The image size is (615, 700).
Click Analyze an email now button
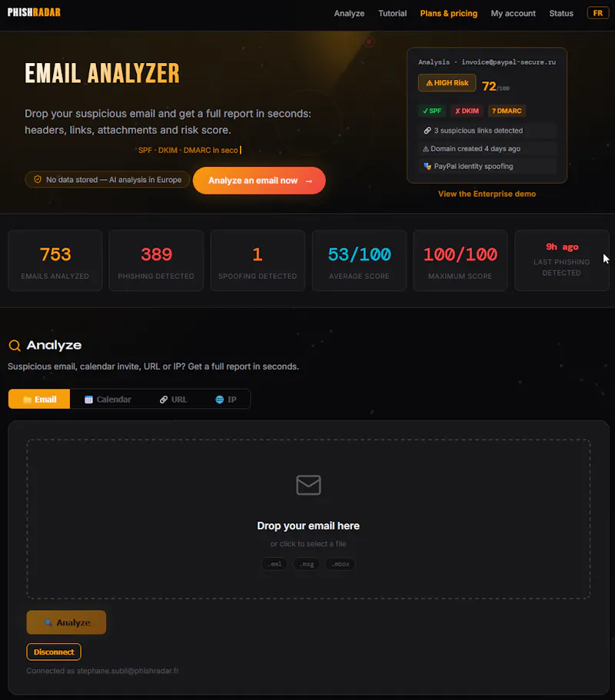[259, 181]
